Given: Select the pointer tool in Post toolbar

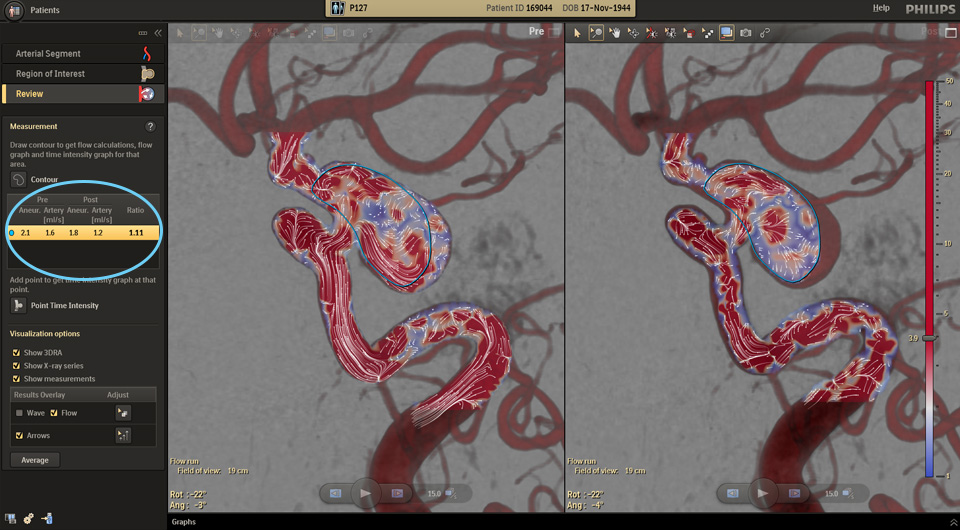Looking at the screenshot, I should pos(577,33).
